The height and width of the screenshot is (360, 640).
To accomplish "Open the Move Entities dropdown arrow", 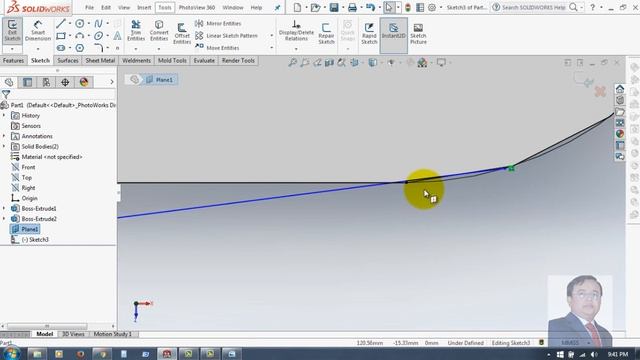I will (x=272, y=48).
